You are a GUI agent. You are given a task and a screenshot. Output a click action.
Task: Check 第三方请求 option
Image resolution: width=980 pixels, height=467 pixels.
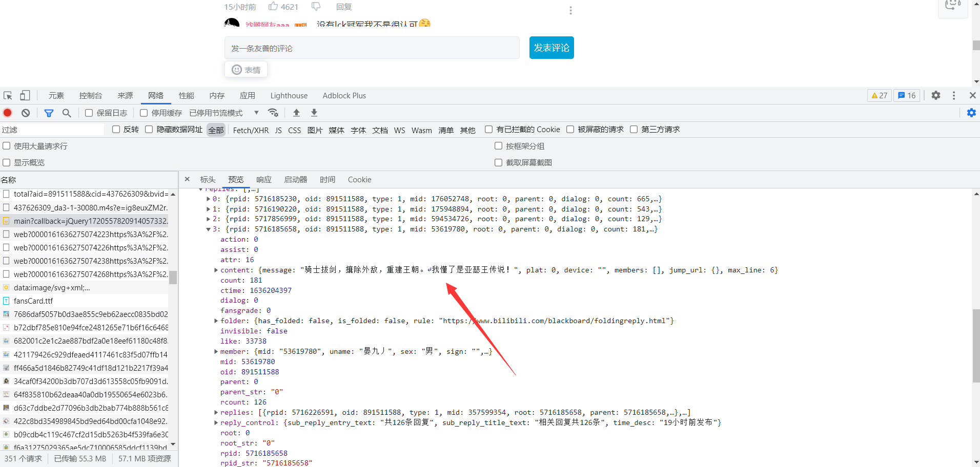click(634, 129)
